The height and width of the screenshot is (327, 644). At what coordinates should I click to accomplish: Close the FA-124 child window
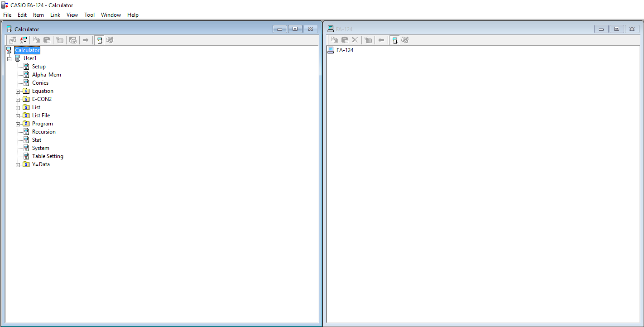point(631,29)
